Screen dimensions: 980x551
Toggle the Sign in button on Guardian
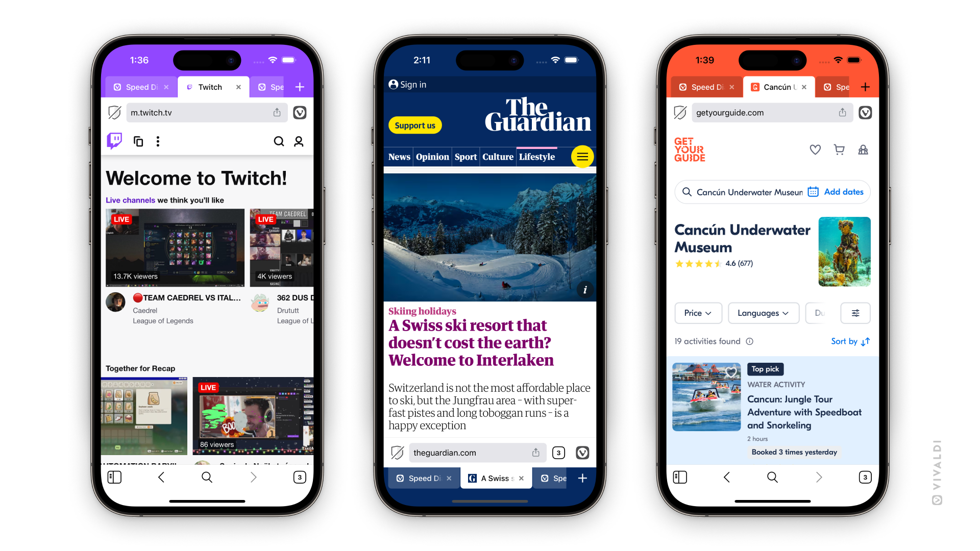pyautogui.click(x=411, y=84)
